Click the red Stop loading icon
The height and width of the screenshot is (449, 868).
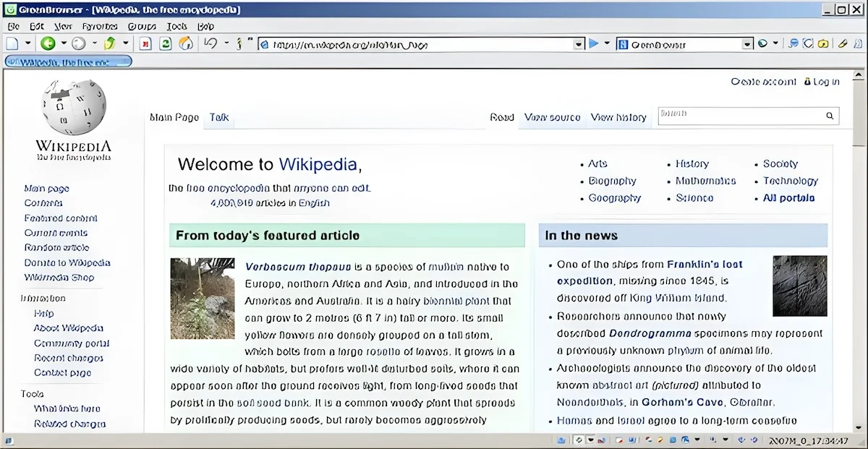tap(145, 43)
